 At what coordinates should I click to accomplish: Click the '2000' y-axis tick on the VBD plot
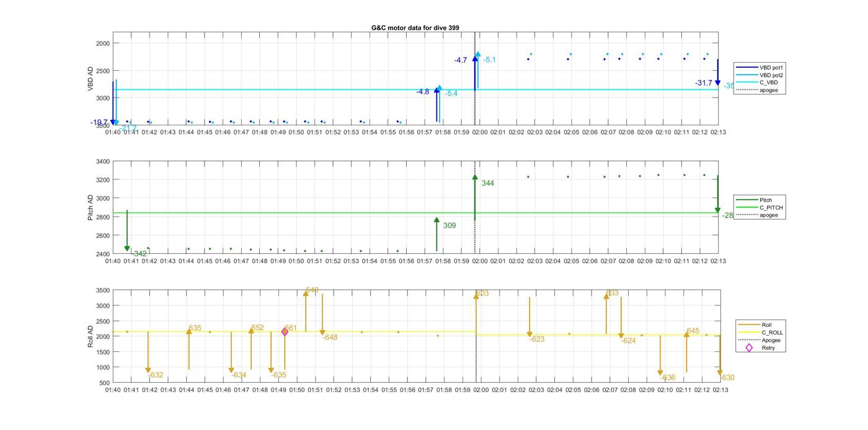[x=103, y=43]
